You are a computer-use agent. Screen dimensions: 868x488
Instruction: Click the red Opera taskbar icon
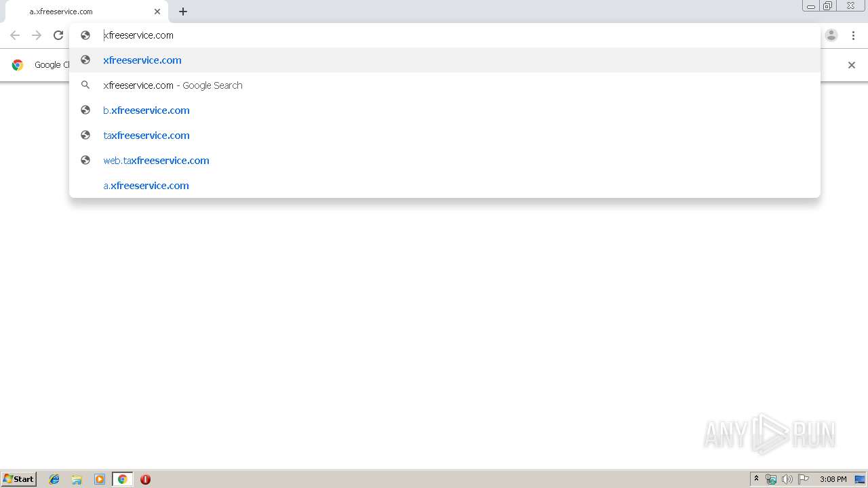pyautogui.click(x=145, y=479)
